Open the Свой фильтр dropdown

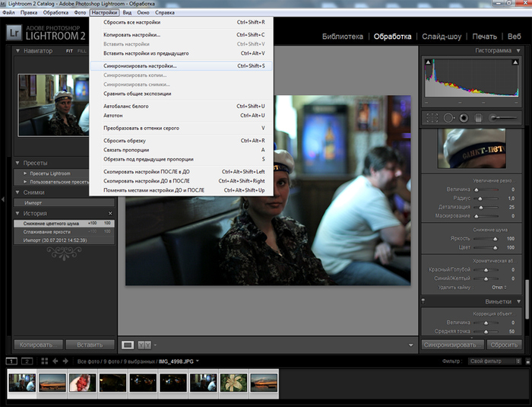pyautogui.click(x=495, y=361)
